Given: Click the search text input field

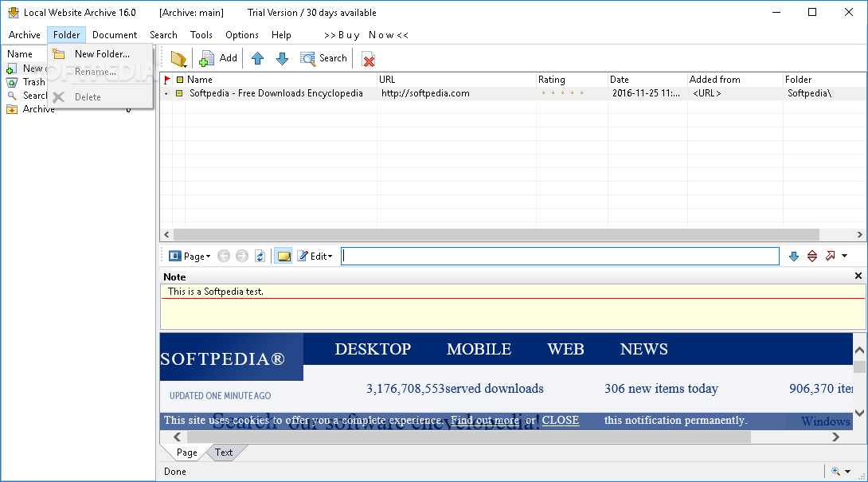Looking at the screenshot, I should point(560,256).
